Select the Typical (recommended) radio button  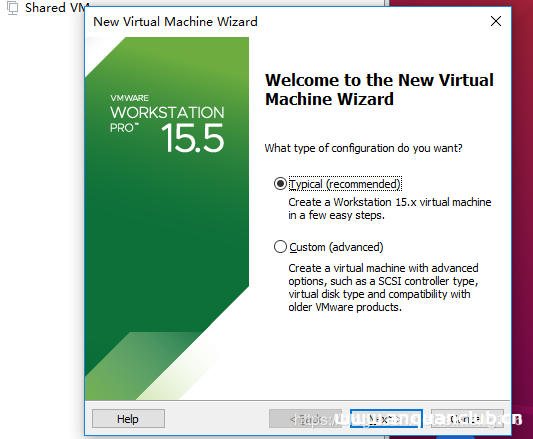(x=280, y=184)
